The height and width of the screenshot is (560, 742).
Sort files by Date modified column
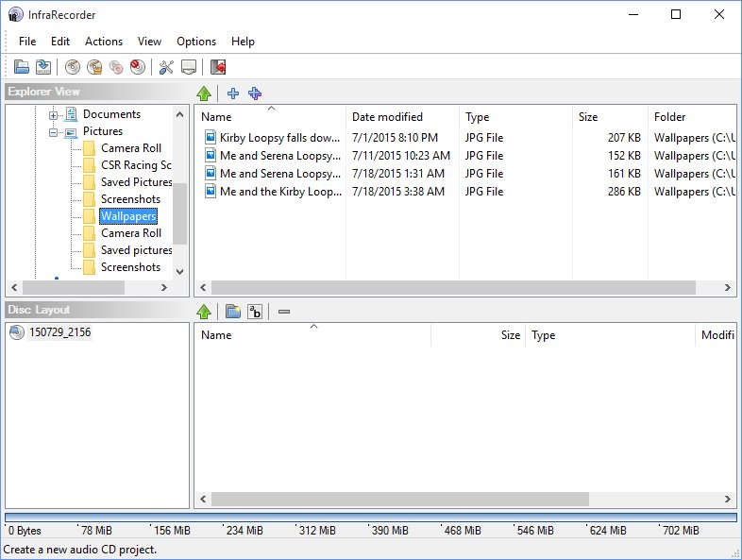(402, 116)
